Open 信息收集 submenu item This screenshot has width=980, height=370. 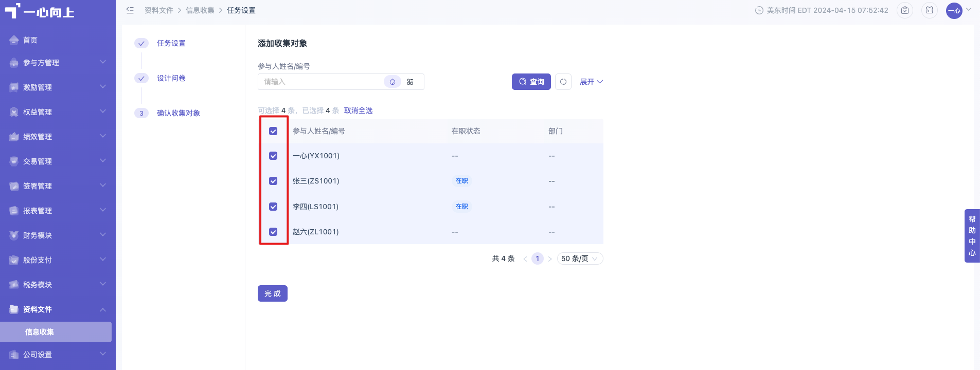56,332
